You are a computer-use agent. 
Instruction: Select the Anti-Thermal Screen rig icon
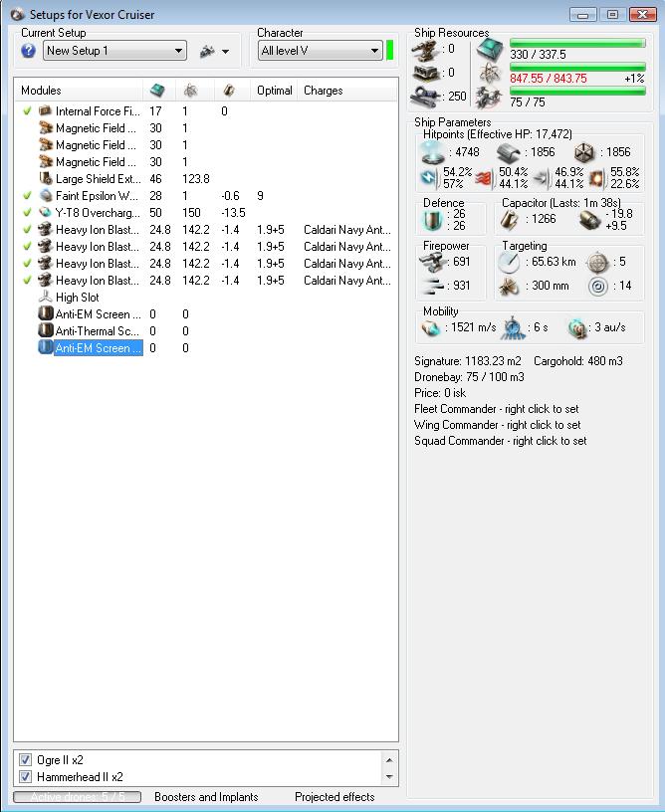pos(46,330)
